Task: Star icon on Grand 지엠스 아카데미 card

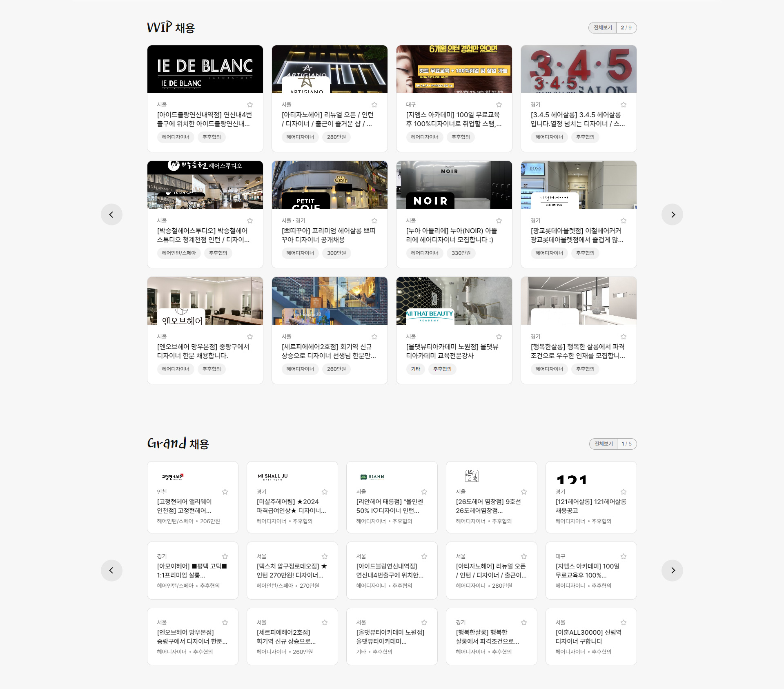Action: click(x=624, y=556)
